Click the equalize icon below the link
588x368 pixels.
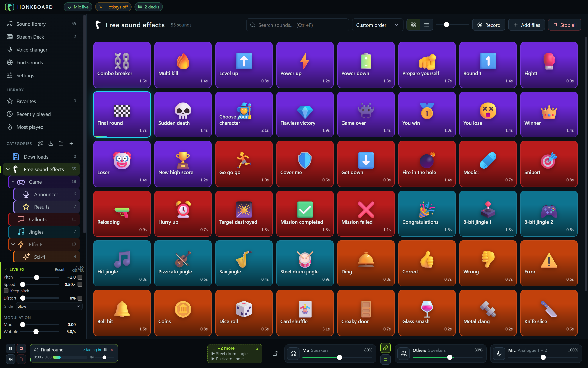[385, 360]
